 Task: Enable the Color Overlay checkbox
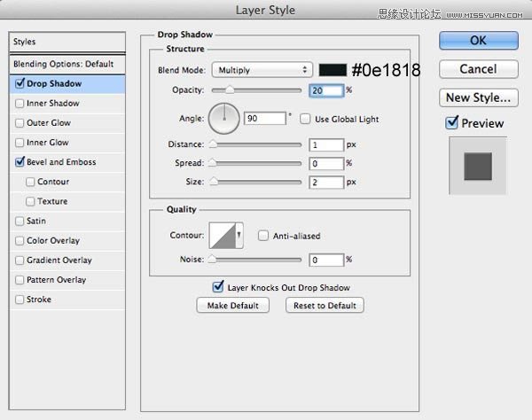click(x=20, y=241)
